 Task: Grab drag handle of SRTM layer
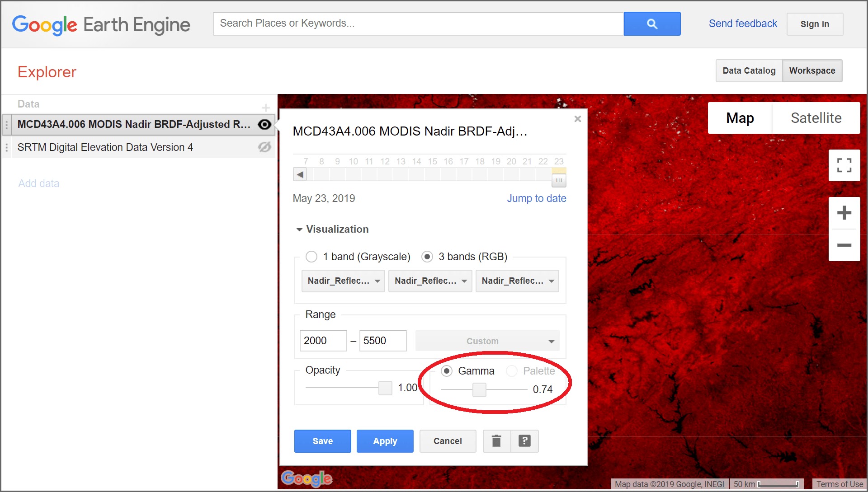[6, 148]
